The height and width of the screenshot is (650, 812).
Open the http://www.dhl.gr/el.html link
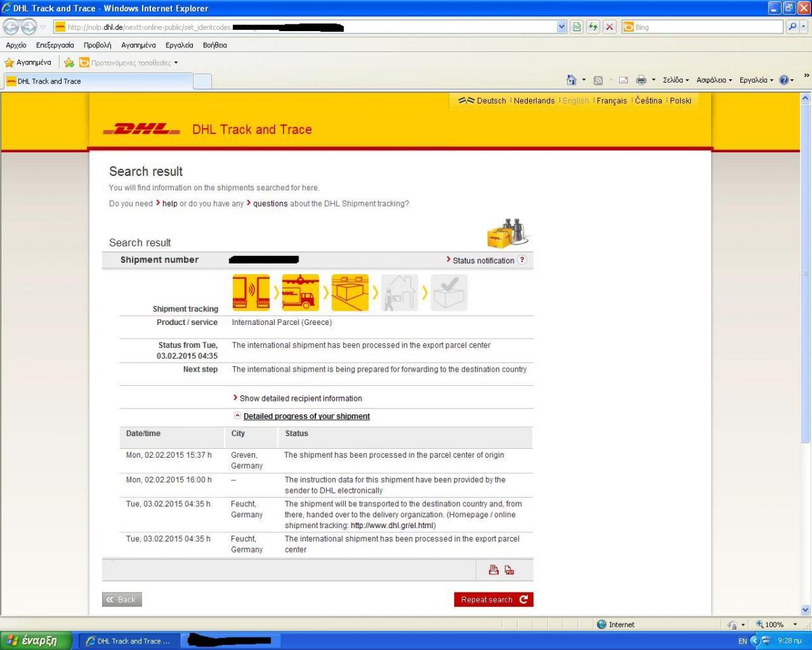point(393,525)
